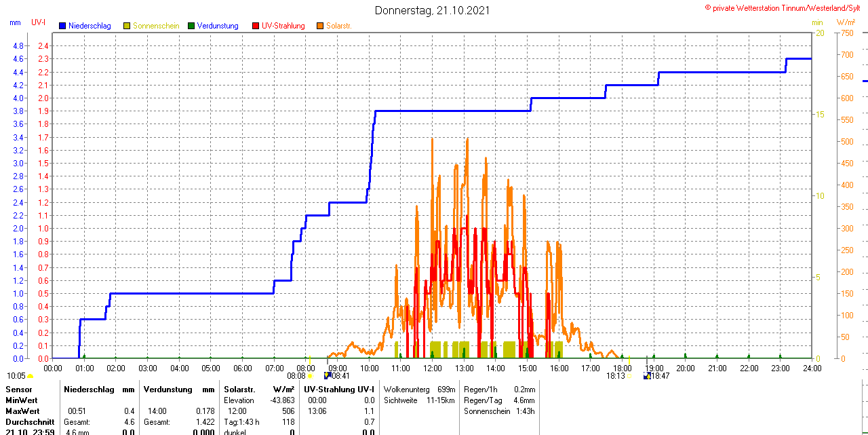The height and width of the screenshot is (435, 868).
Task: Click the Regen/Tag value in the summary
Action: (x=524, y=400)
